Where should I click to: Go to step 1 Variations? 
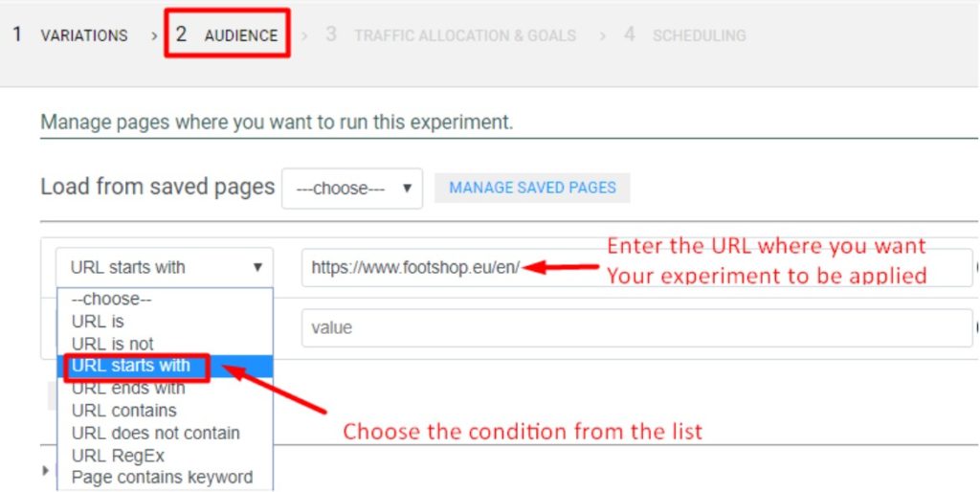[x=71, y=35]
